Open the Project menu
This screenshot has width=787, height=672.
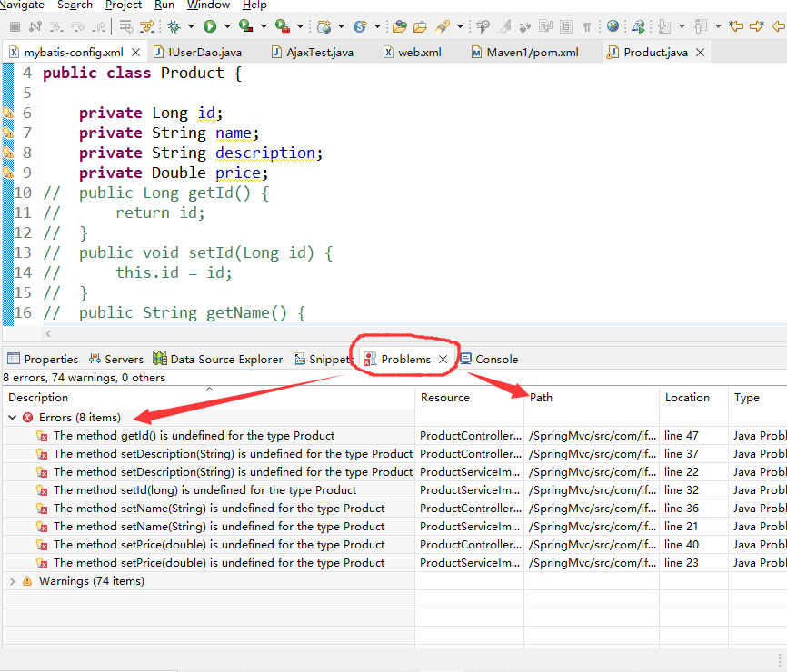(124, 5)
